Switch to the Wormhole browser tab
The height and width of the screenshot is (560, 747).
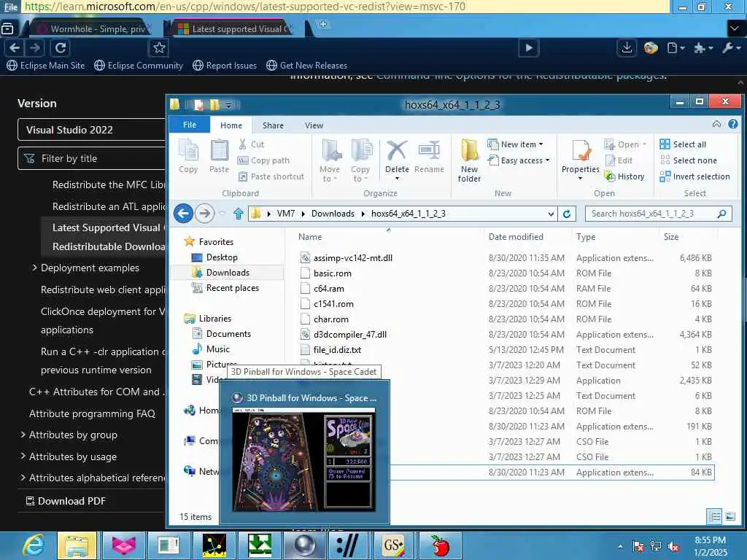click(x=91, y=28)
